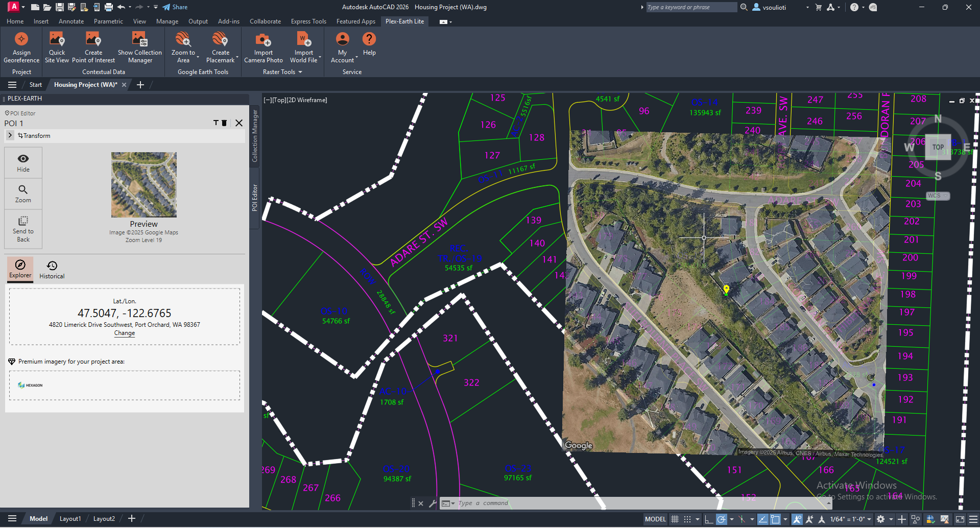Open the Undo history dropdown arrow
This screenshot has width=980, height=528.
tap(130, 7)
